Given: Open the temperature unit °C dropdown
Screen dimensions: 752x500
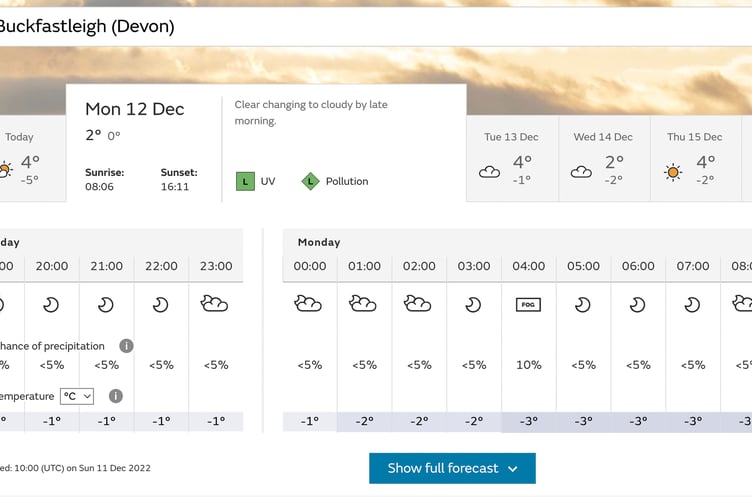Looking at the screenshot, I should [77, 396].
